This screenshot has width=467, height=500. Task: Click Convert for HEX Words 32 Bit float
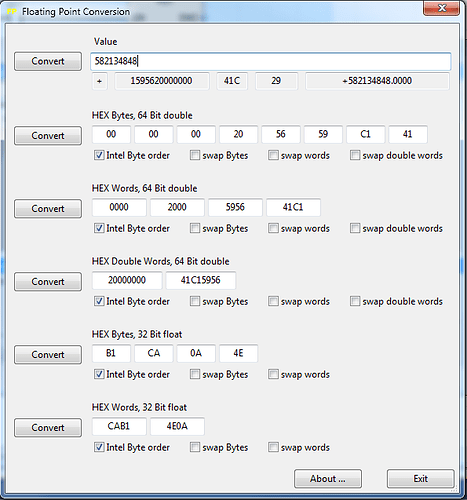(48, 428)
